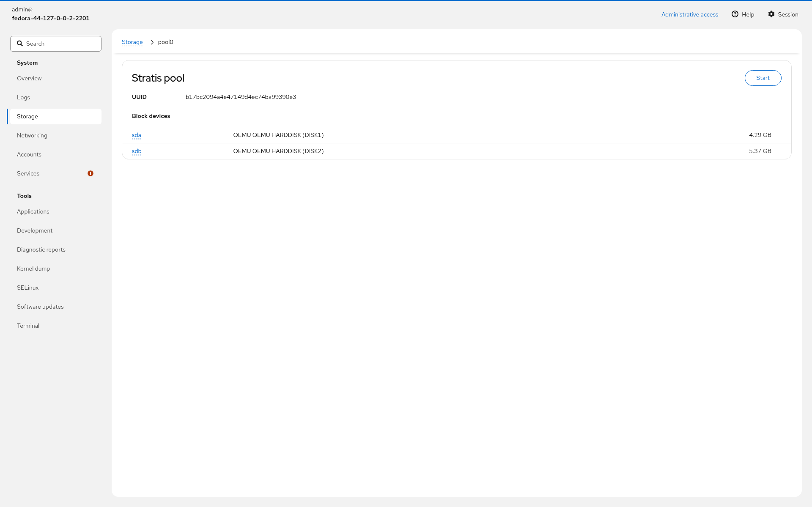Click the search magnifier icon
This screenshot has width=812, height=507.
pyautogui.click(x=20, y=44)
